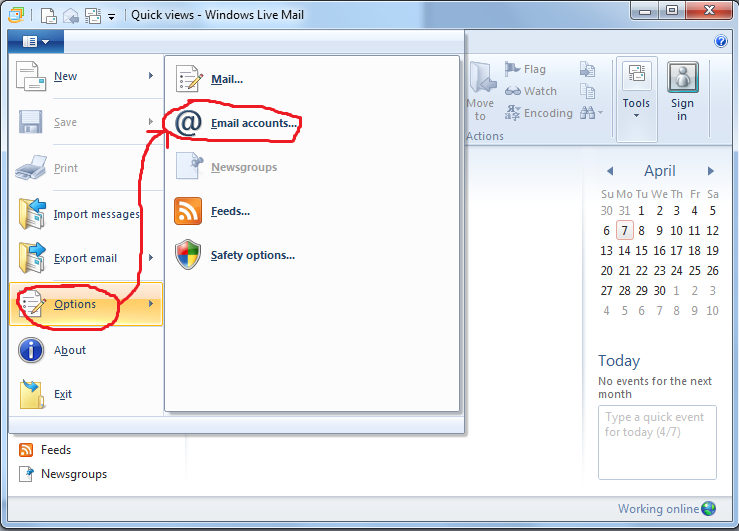Click the Sign in button
Screen dimensions: 739x531
point(682,92)
